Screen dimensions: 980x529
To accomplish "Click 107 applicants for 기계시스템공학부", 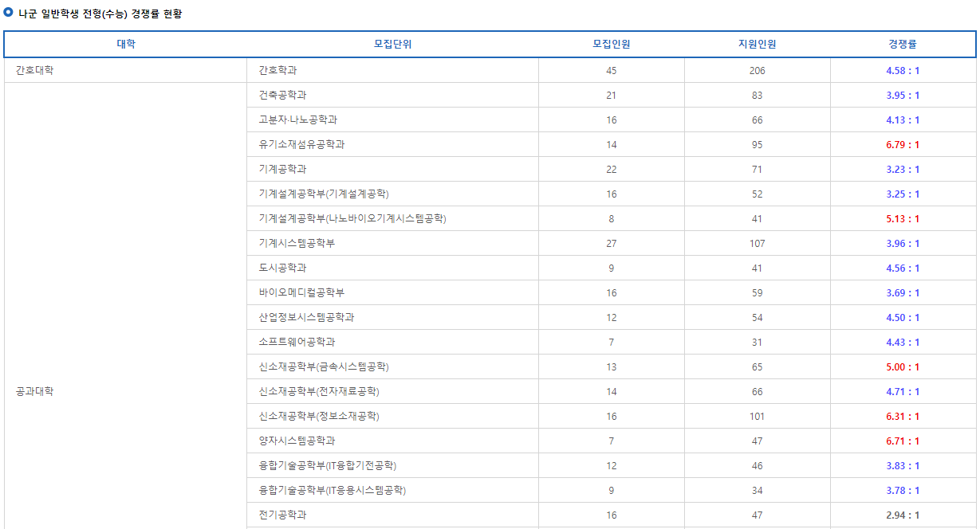I will coord(757,244).
